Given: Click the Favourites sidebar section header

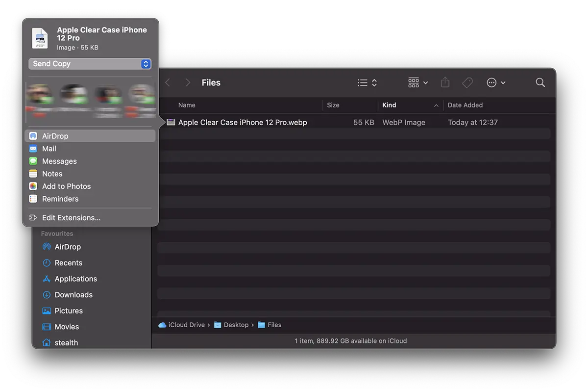Looking at the screenshot, I should click(57, 234).
